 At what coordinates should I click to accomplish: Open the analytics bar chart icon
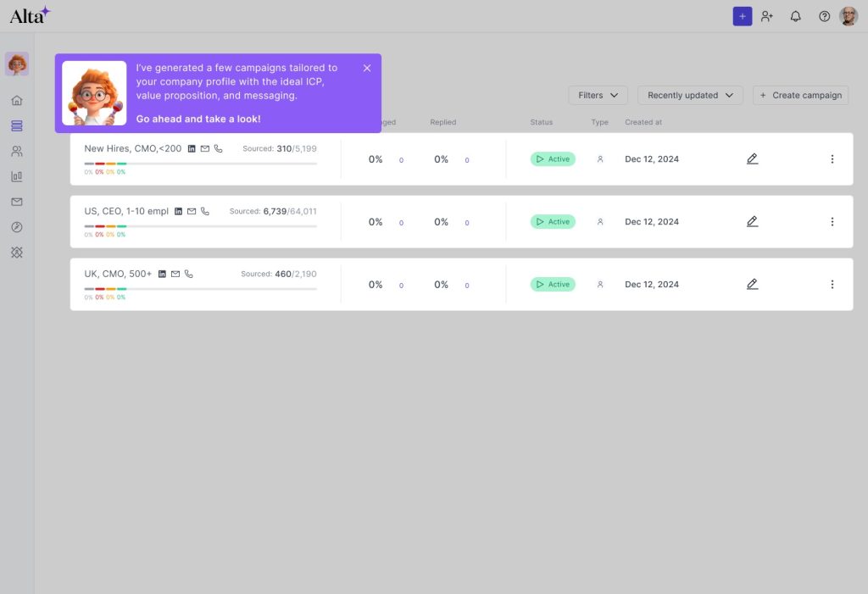coord(17,176)
